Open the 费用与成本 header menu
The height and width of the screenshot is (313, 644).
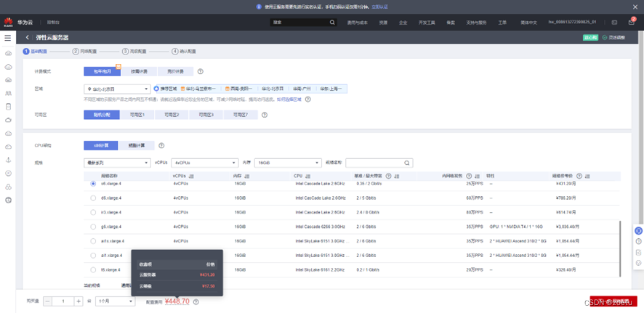tap(358, 23)
